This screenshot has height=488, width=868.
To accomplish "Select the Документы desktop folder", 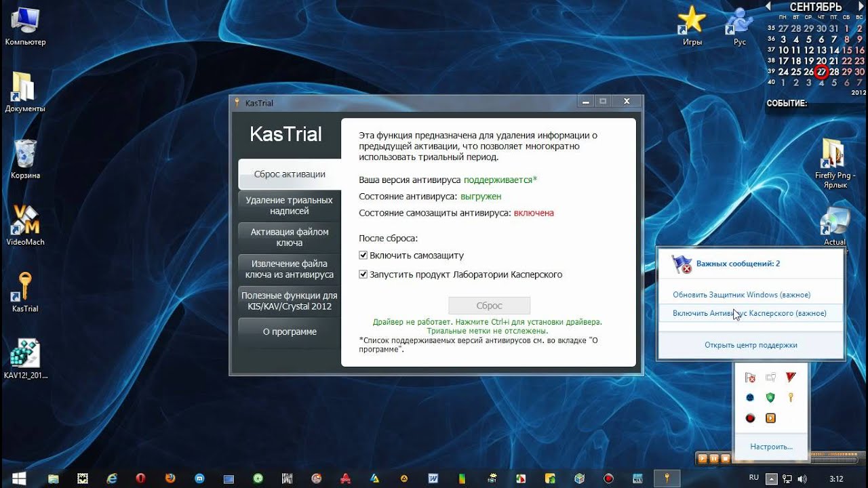I will click(x=25, y=93).
